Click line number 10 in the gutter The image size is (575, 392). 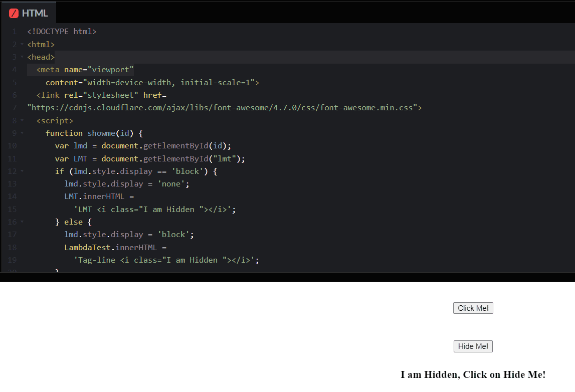pos(12,145)
